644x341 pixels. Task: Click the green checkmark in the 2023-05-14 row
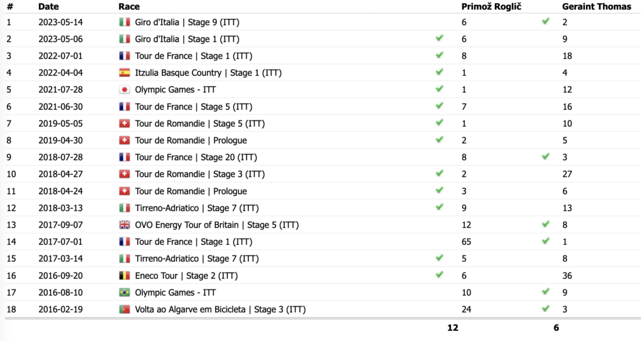pyautogui.click(x=546, y=21)
